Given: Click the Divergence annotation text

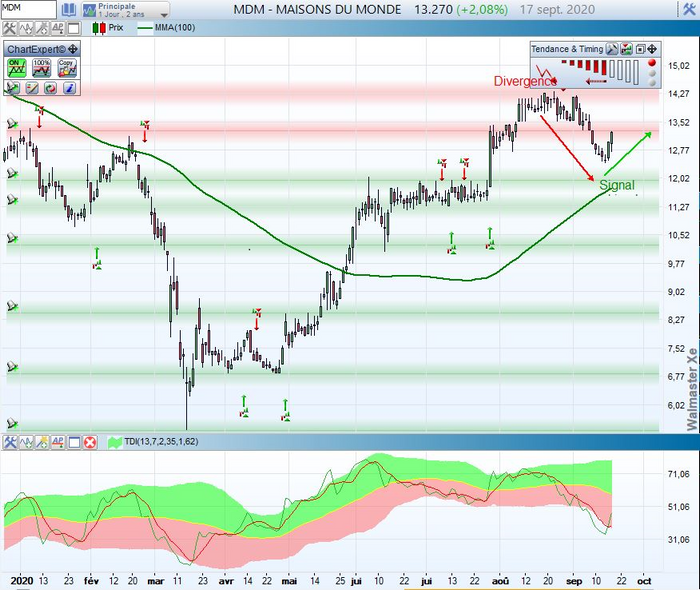Looking at the screenshot, I should [525, 81].
